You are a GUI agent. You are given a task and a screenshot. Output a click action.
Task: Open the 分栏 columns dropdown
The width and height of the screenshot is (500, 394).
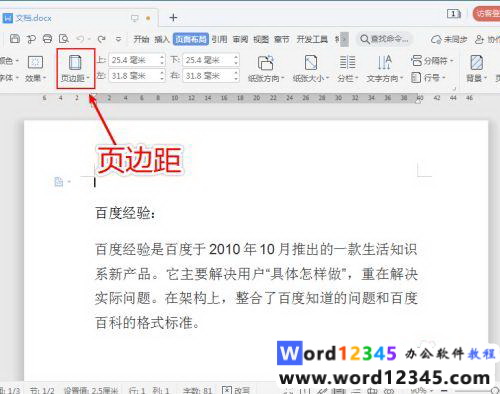pyautogui.click(x=348, y=69)
